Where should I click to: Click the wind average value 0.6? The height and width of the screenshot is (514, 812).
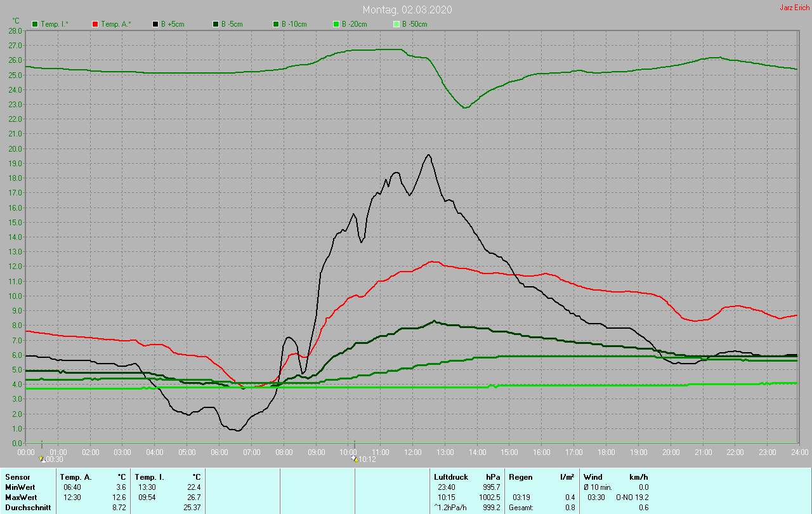tap(643, 508)
